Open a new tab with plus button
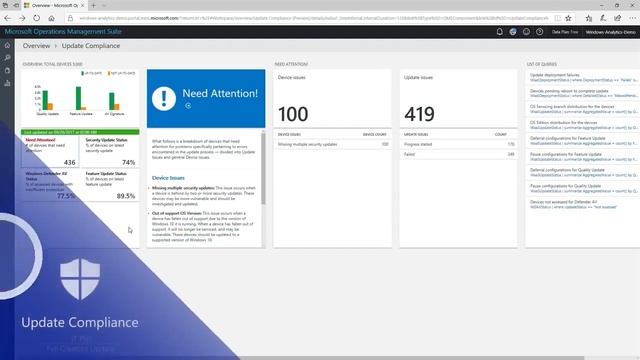Viewport: 640px width, 360px height. 93,5
